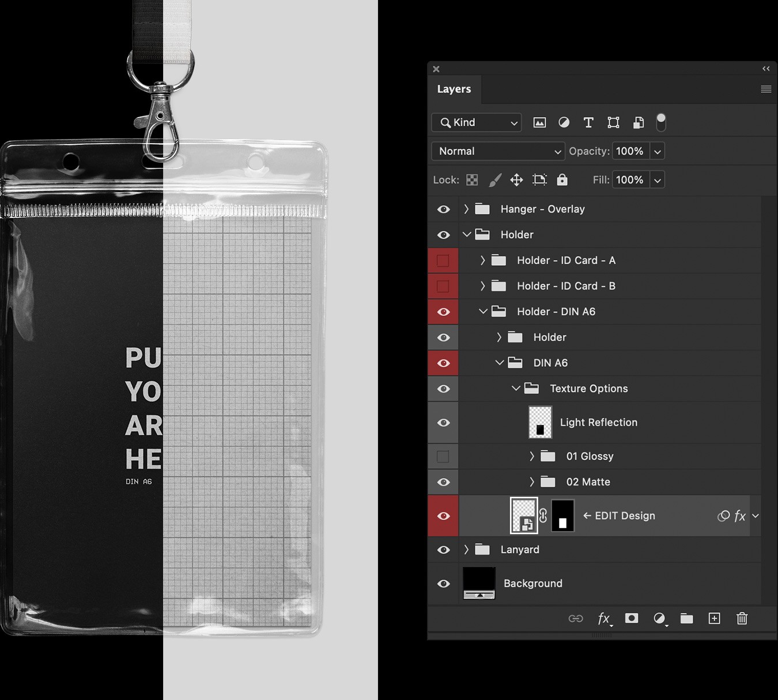Add a new layer with the plus icon
Image resolution: width=778 pixels, height=700 pixels.
714,618
